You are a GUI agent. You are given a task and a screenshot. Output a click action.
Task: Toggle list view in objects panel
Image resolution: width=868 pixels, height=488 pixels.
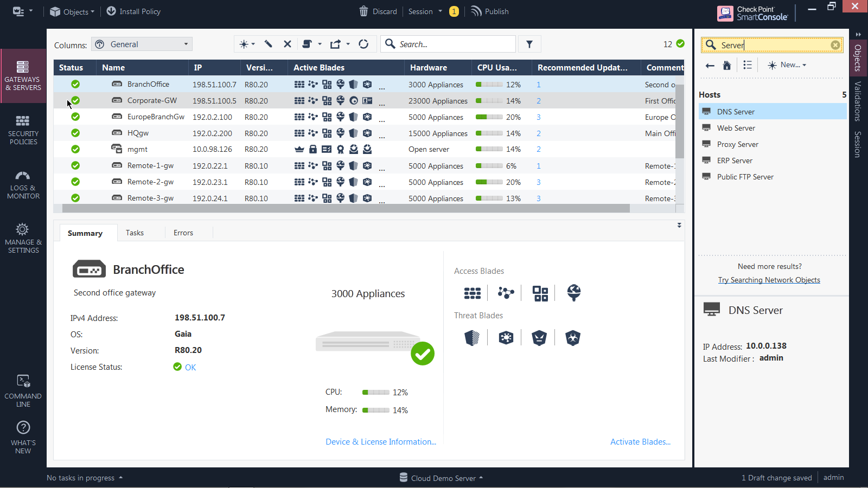point(748,65)
